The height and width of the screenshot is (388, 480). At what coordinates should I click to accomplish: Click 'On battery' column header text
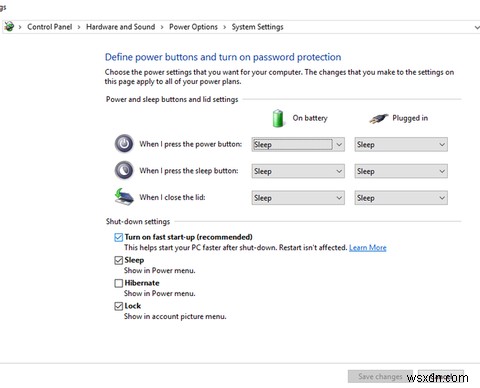[x=310, y=118]
